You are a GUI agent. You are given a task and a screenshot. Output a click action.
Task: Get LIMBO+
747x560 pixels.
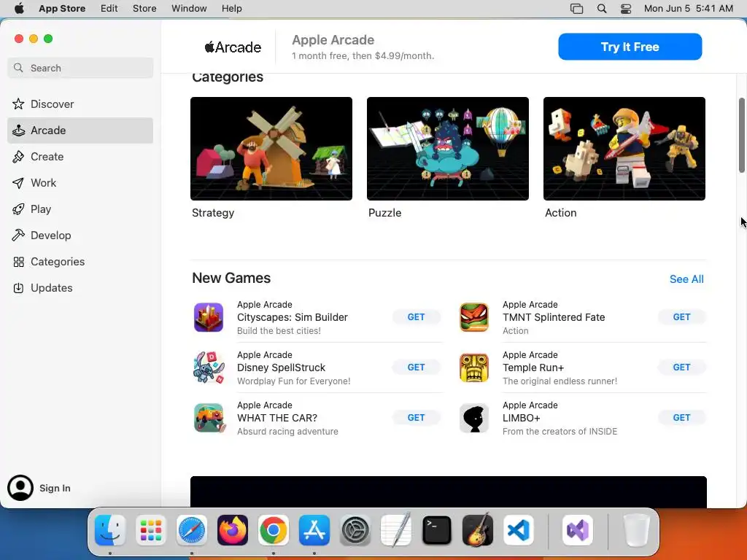coord(681,418)
